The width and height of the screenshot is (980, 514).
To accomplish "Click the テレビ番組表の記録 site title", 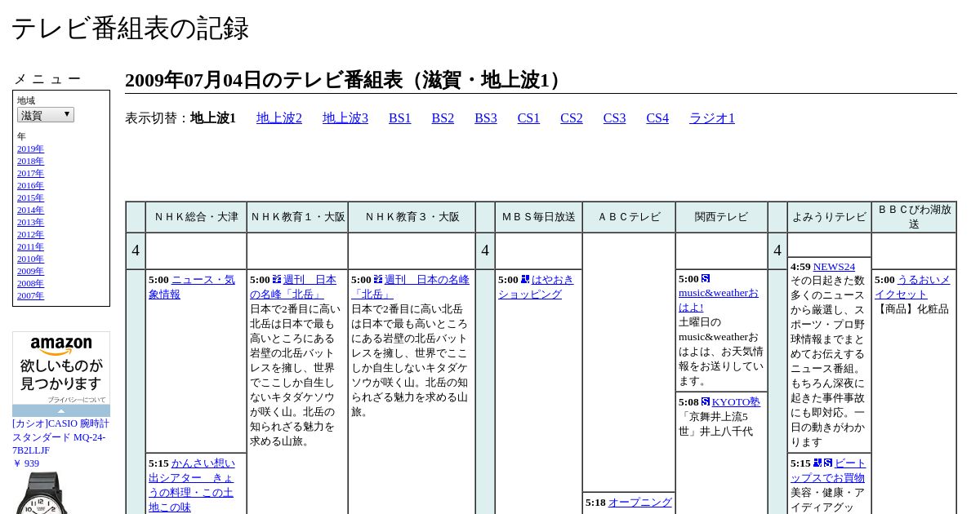I will [130, 28].
